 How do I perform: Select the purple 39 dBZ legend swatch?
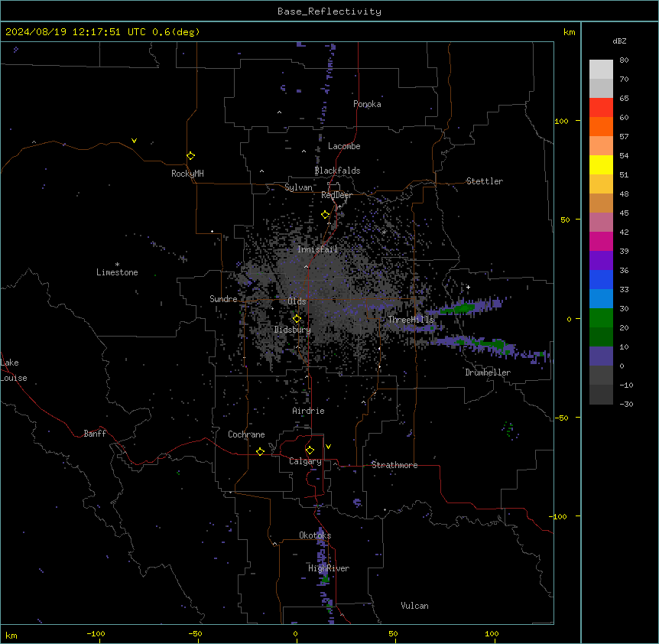601,261
